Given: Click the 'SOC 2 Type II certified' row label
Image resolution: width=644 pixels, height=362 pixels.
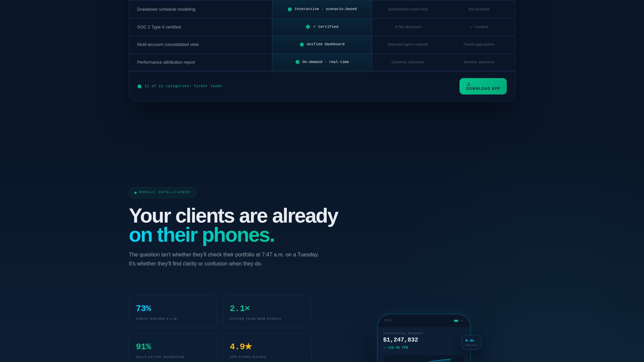Looking at the screenshot, I should pyautogui.click(x=159, y=27).
